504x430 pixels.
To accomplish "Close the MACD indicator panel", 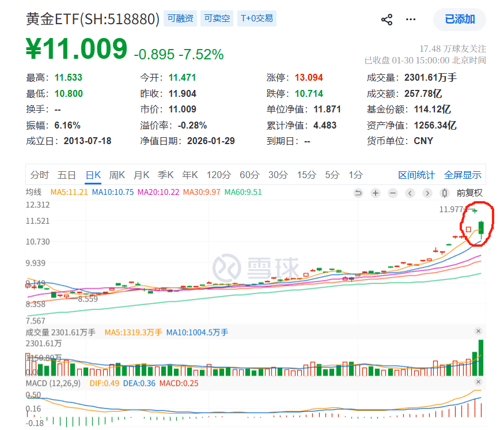I will (x=478, y=383).
